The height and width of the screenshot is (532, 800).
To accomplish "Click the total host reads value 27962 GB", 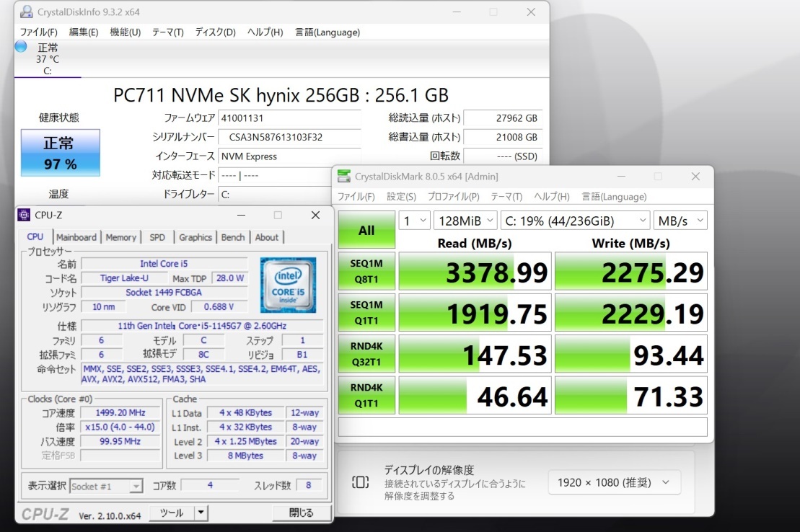I will [x=503, y=118].
